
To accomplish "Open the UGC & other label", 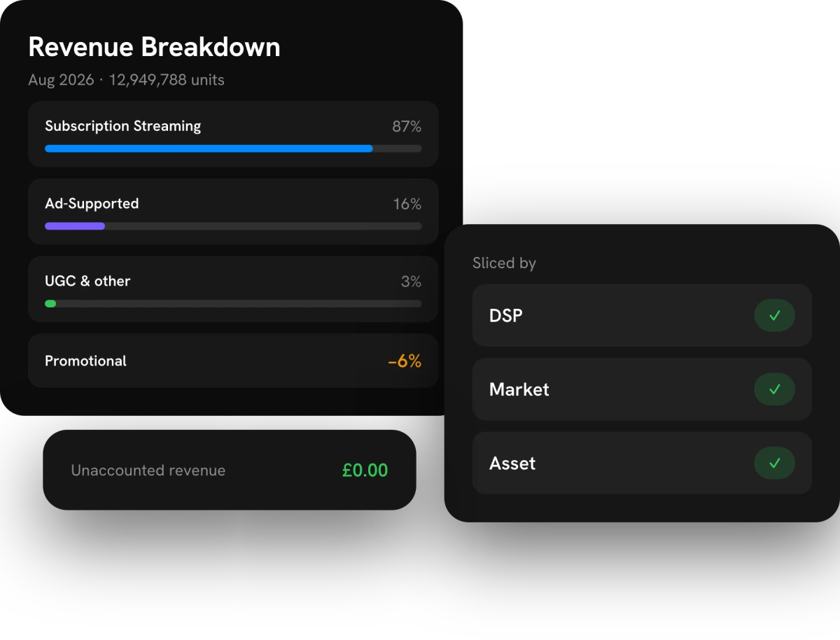I will [87, 281].
